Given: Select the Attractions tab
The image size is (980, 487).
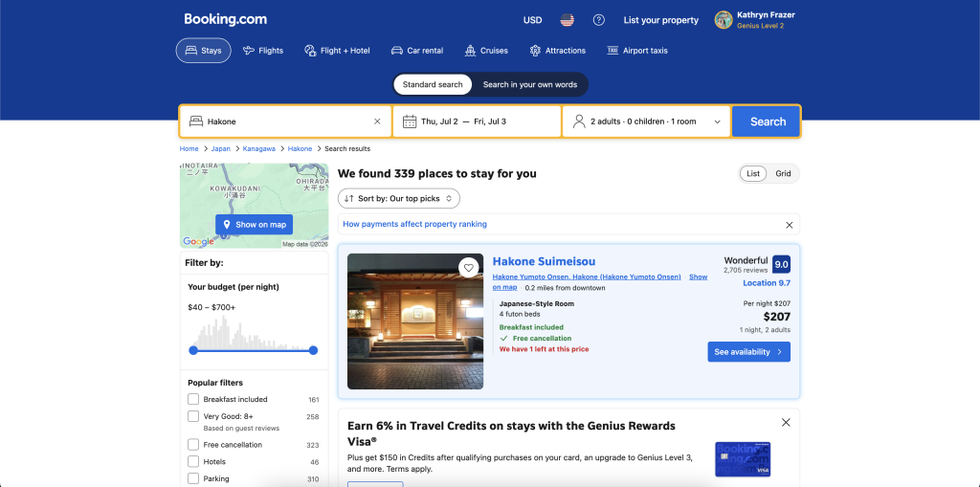Looking at the screenshot, I should click(x=558, y=51).
